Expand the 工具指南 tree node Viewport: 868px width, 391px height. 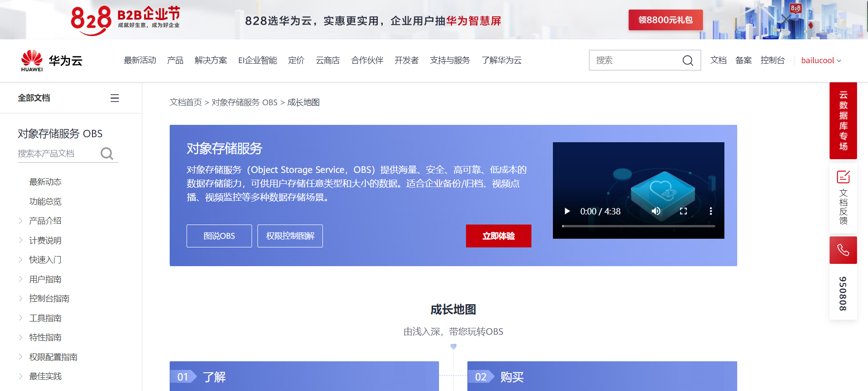click(21, 318)
